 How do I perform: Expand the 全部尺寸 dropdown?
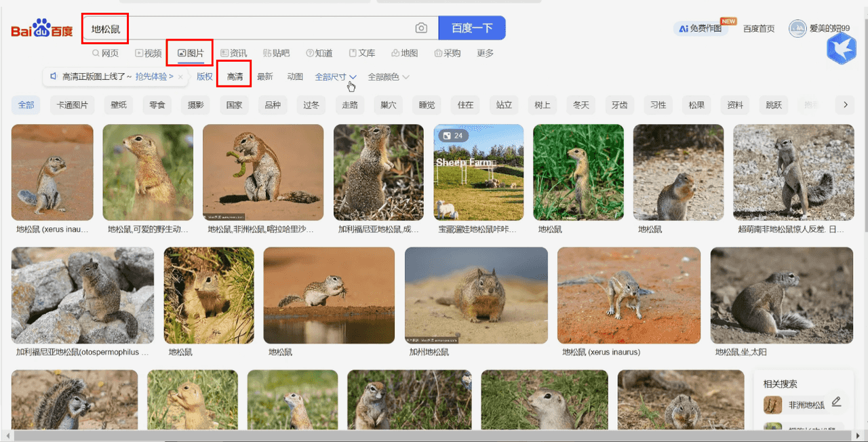click(x=336, y=77)
